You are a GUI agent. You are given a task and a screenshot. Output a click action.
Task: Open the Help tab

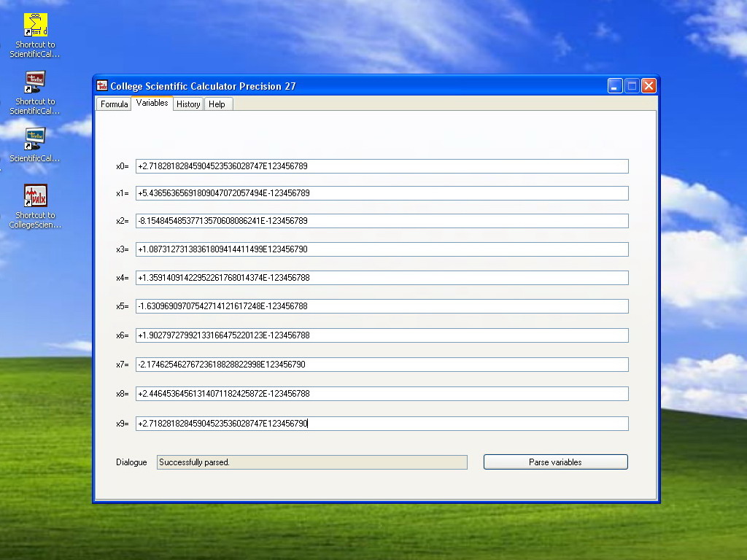click(217, 104)
